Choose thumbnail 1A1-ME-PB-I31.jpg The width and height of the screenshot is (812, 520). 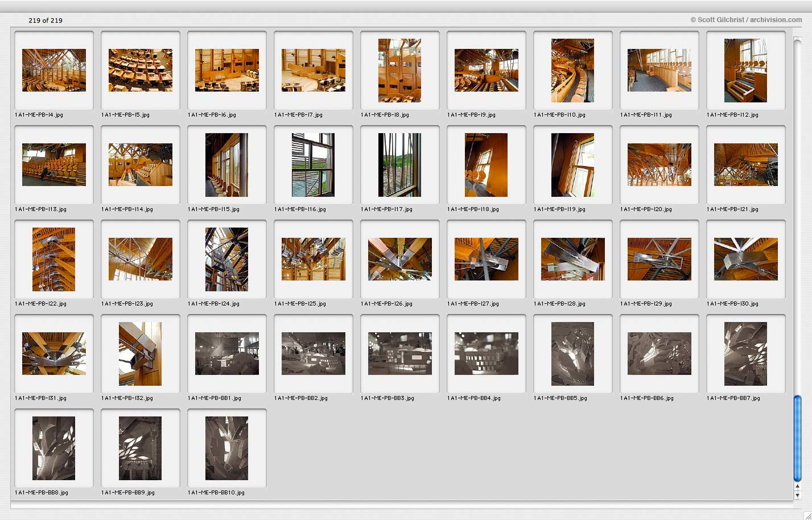[54, 354]
